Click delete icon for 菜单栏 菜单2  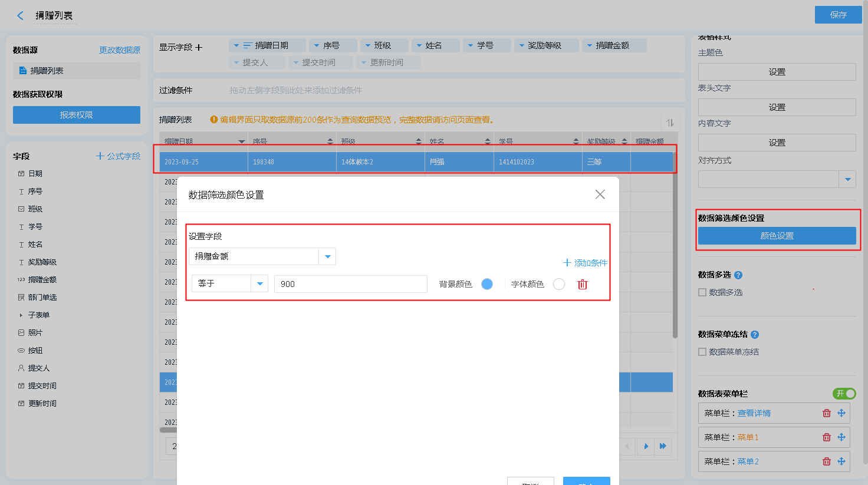tap(826, 461)
